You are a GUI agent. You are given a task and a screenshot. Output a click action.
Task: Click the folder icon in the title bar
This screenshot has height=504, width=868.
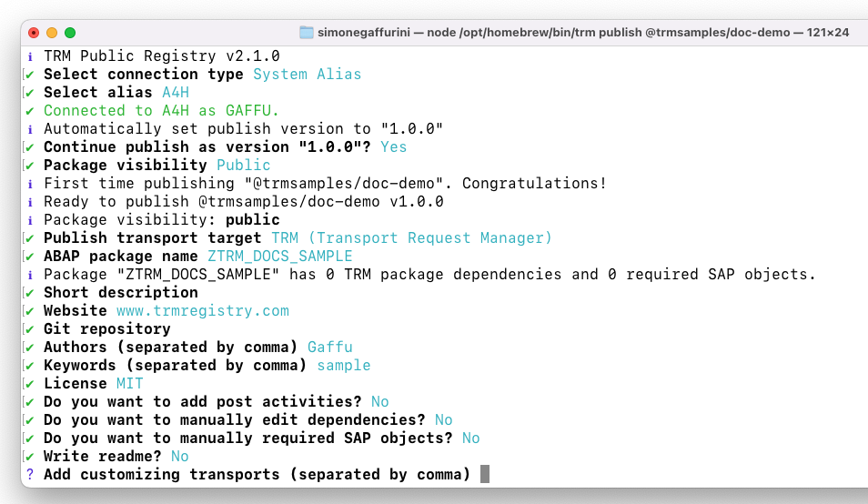[x=306, y=33]
